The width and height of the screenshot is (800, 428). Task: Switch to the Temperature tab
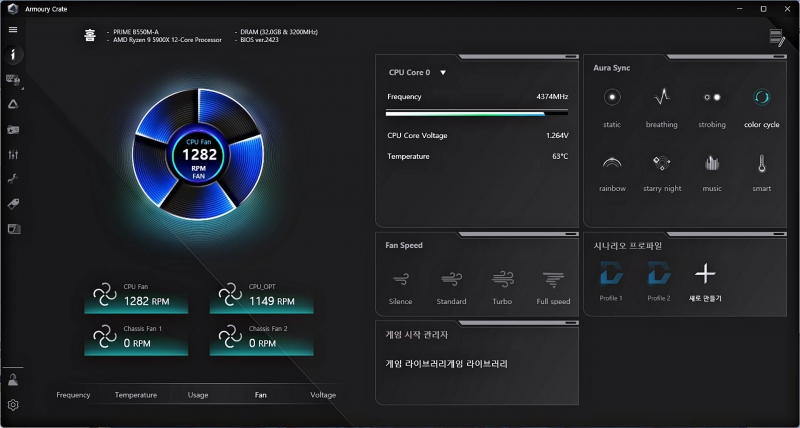(135, 395)
